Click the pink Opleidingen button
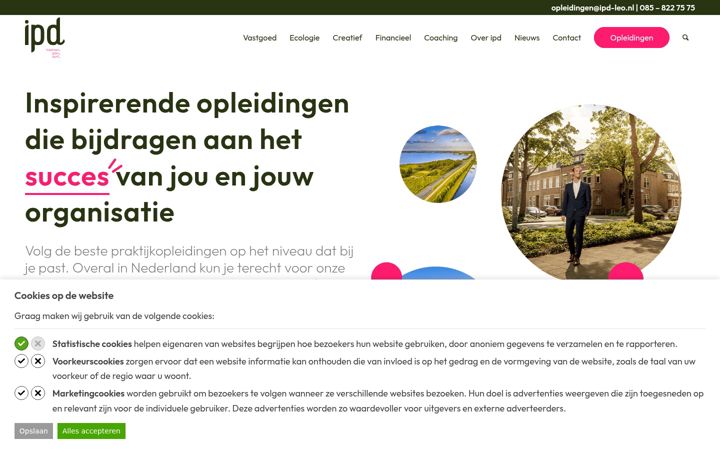The width and height of the screenshot is (720, 450). click(631, 38)
